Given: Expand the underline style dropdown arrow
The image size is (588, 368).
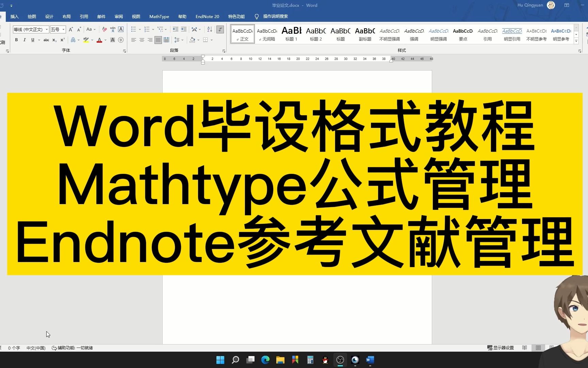Looking at the screenshot, I should pyautogui.click(x=39, y=40).
